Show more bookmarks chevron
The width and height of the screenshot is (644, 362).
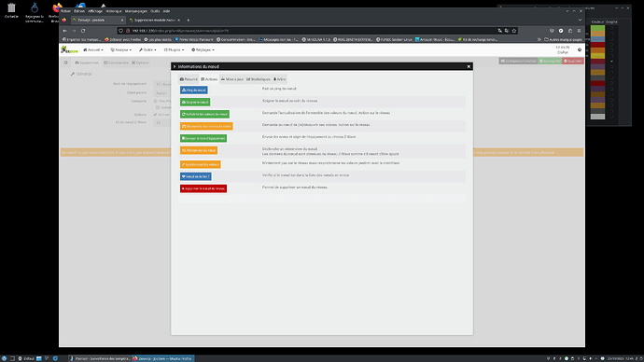pyautogui.click(x=539, y=40)
